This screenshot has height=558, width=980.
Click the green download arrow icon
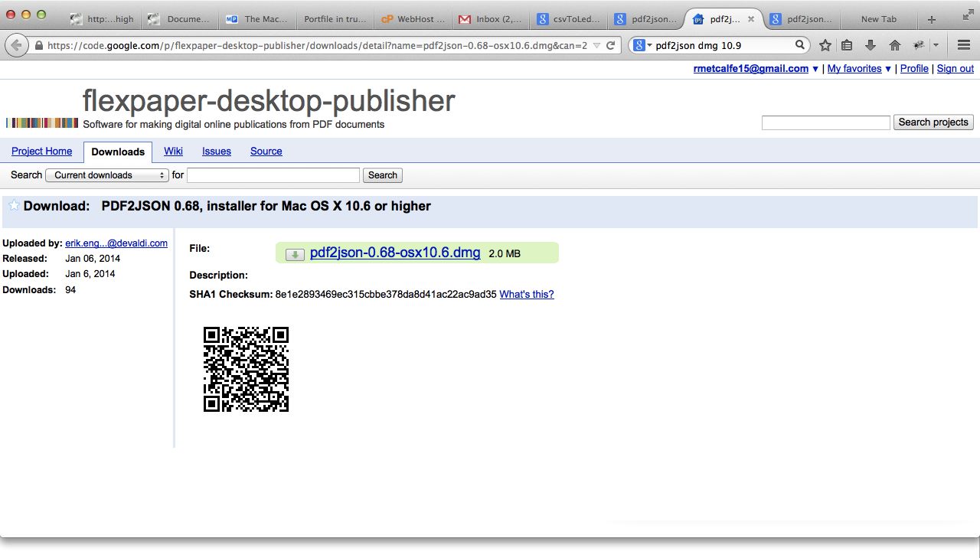(x=295, y=254)
